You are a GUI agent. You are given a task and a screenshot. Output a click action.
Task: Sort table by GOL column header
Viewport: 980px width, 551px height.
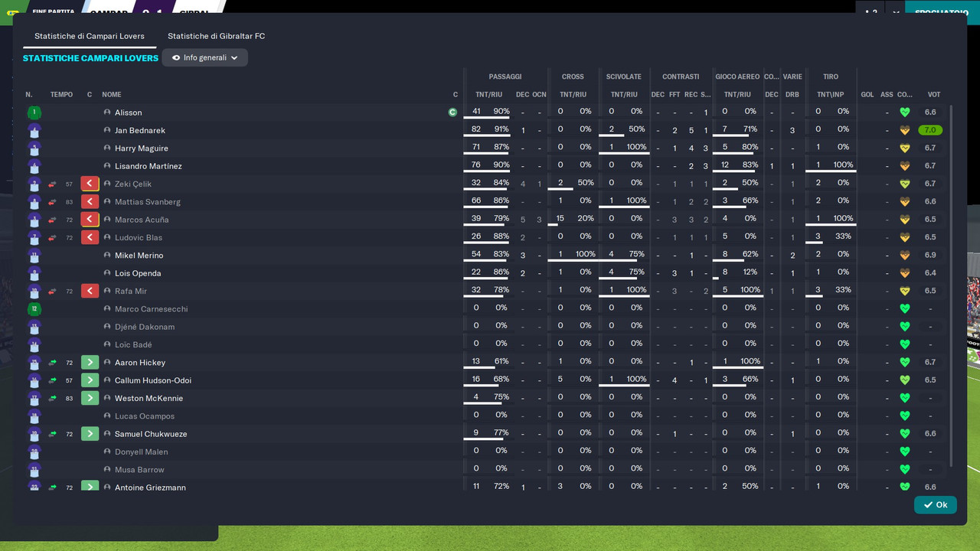(x=867, y=95)
